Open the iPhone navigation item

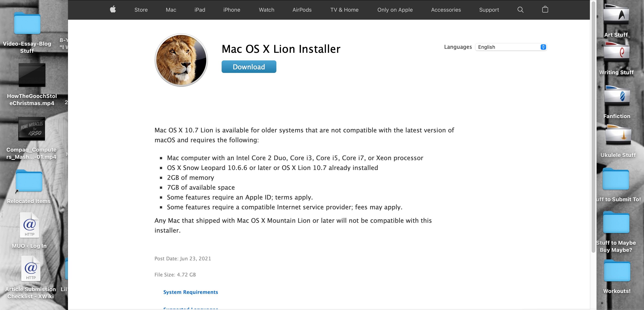tap(231, 10)
